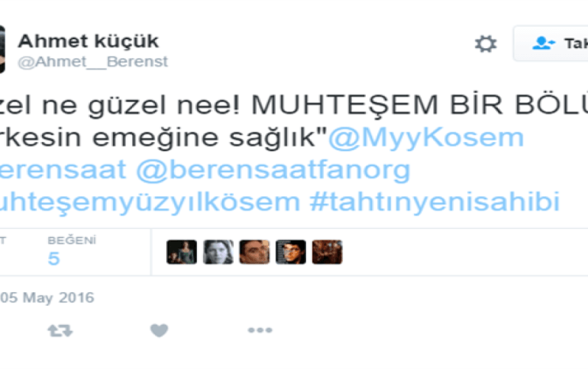Click the follow person icon

pos(544,43)
